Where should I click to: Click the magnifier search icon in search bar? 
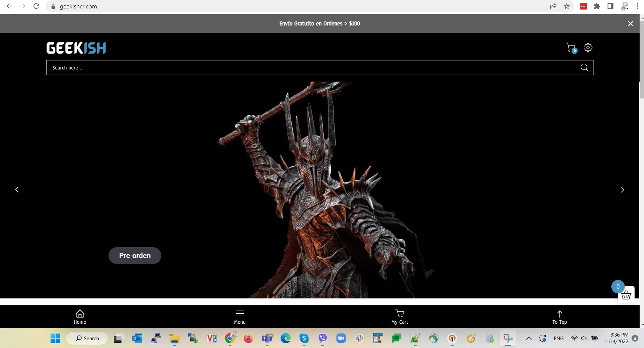[x=585, y=68]
